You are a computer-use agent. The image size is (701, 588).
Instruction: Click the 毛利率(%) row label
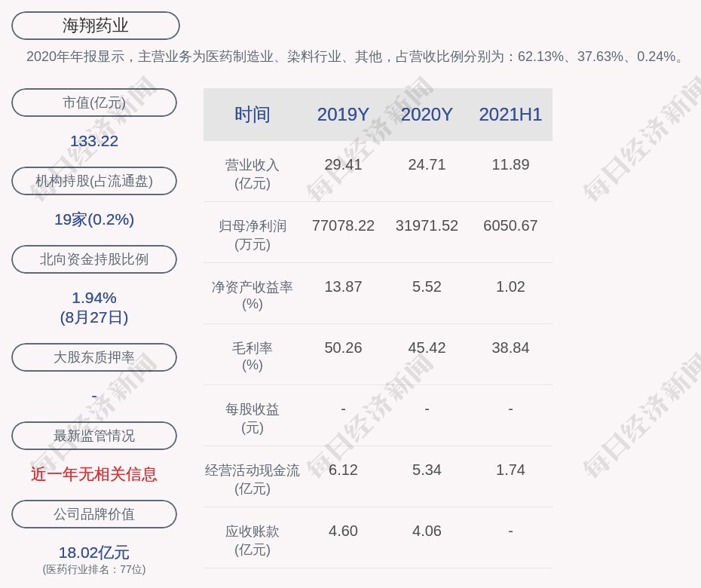click(253, 357)
